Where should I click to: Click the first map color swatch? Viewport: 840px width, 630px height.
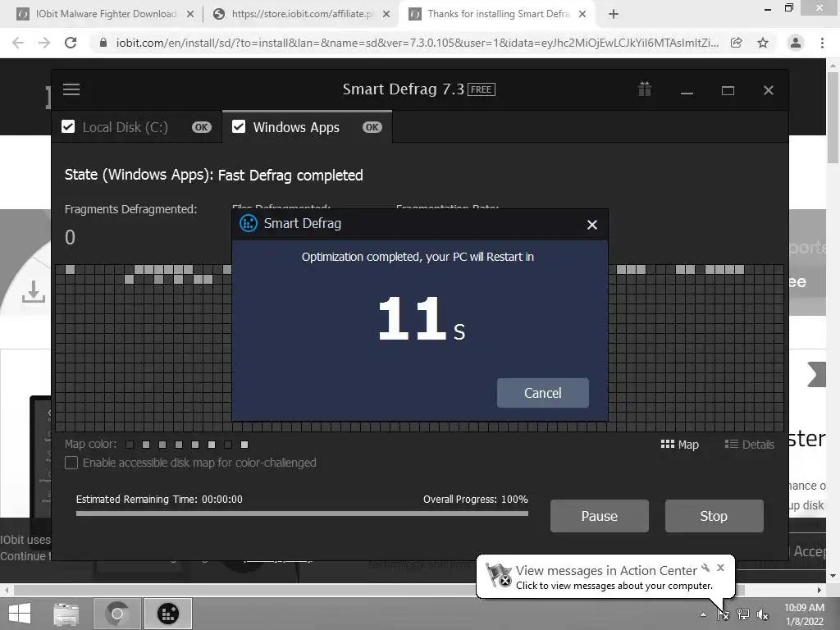point(130,445)
